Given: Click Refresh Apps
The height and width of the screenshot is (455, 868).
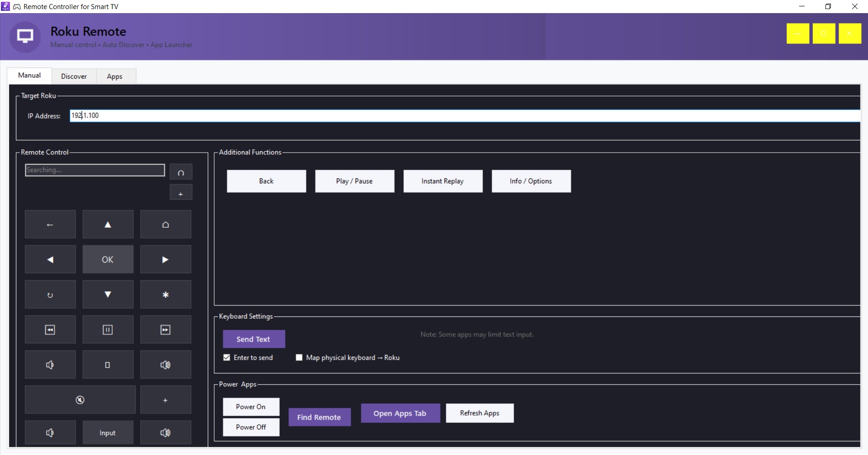Looking at the screenshot, I should pos(480,413).
